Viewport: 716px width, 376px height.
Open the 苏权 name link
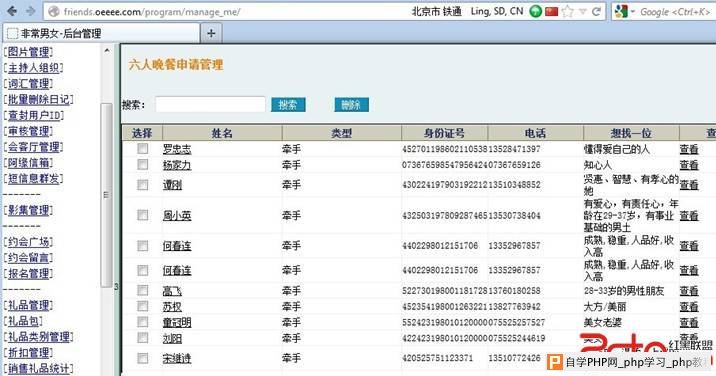tap(172, 307)
